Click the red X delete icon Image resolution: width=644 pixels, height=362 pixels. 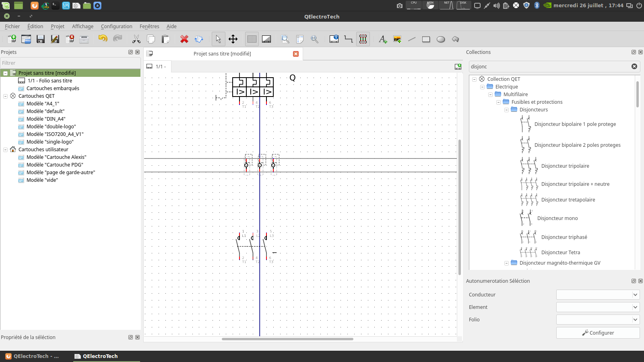tap(184, 39)
